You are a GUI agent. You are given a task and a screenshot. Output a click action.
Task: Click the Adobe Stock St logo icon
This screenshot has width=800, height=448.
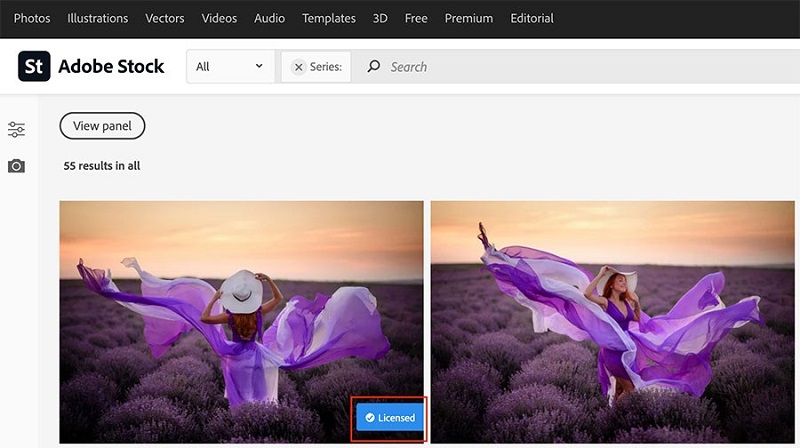[34, 66]
